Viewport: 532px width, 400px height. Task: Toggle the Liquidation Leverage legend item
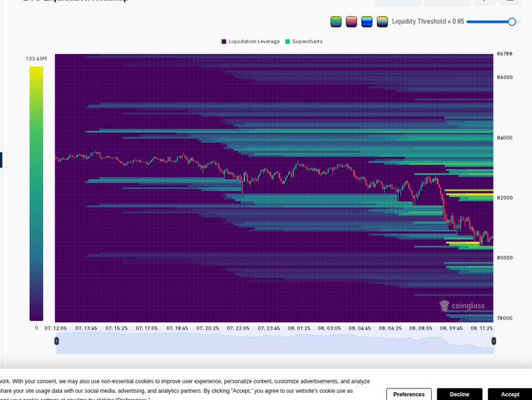[251, 41]
